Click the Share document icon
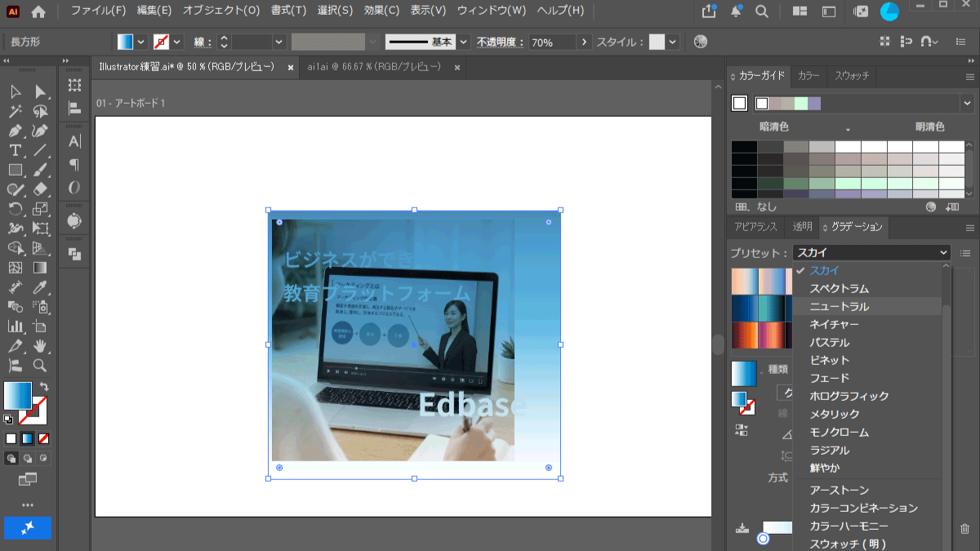980x551 pixels. [709, 11]
